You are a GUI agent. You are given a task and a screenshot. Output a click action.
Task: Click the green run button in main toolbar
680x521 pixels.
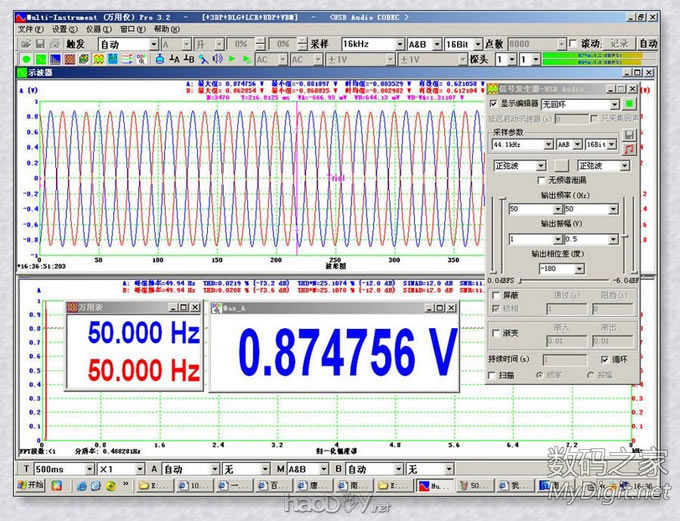25,60
